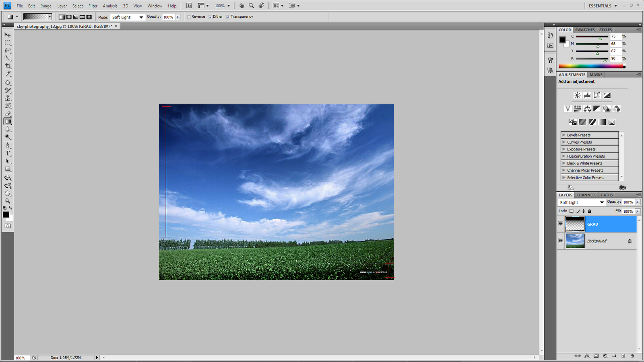Viewport: 644px width, 362px height.
Task: Open layer style fx menu
Action: tap(587, 356)
